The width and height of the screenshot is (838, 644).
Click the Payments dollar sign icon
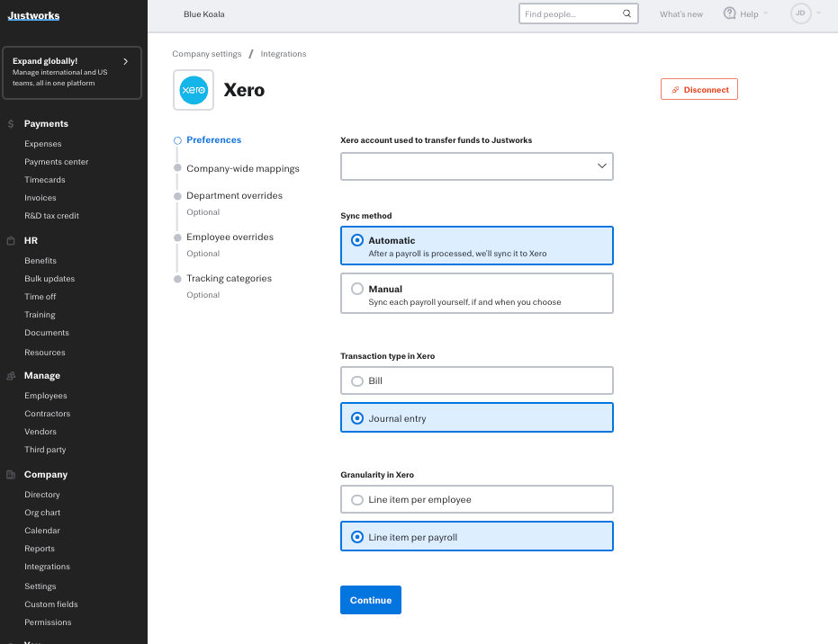(x=11, y=124)
